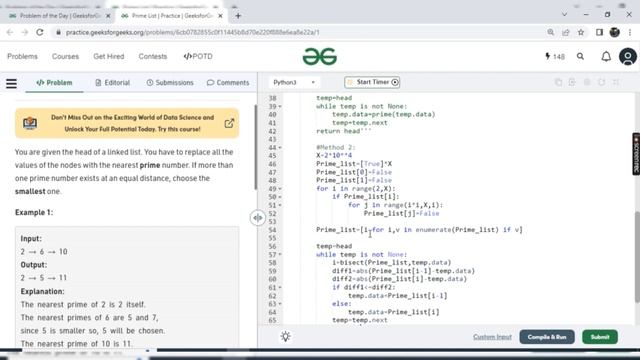Collapse code fold at line 61

coord(280,288)
